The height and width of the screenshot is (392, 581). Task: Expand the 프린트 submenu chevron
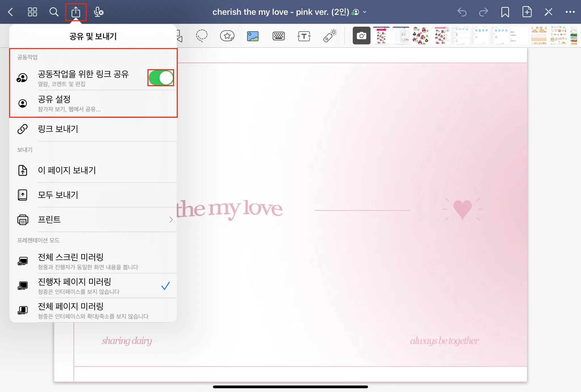click(x=171, y=220)
